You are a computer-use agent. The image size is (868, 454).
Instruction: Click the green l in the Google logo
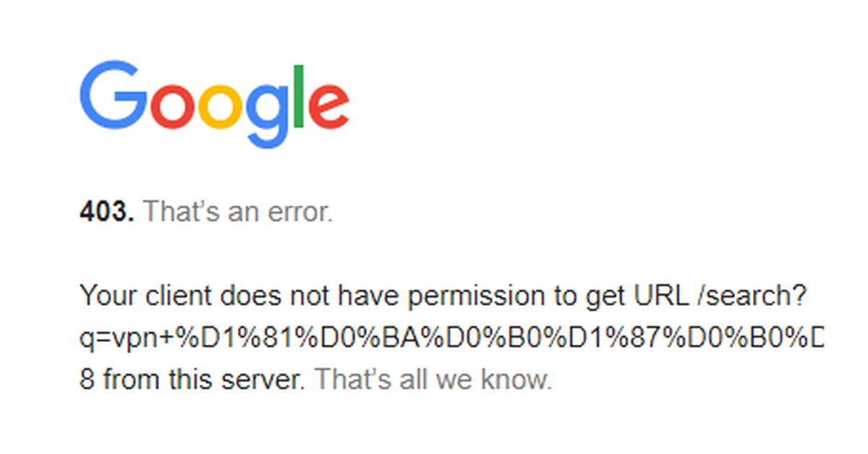pos(298,95)
